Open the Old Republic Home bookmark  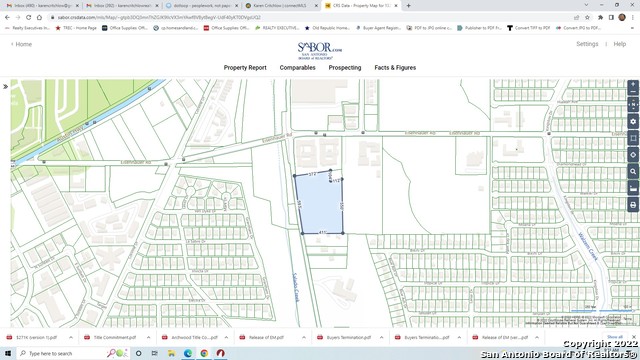tap(327, 28)
